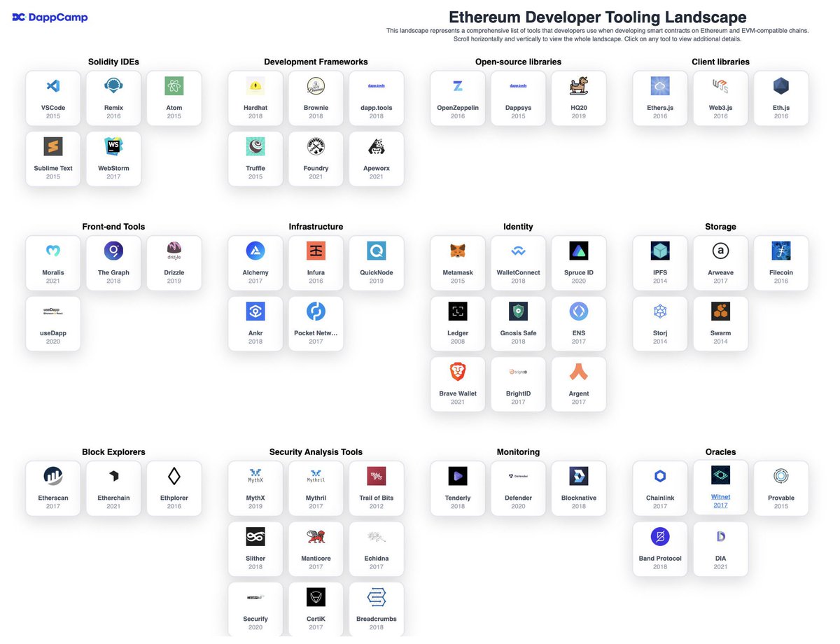Click the Alchemy icon

click(255, 251)
